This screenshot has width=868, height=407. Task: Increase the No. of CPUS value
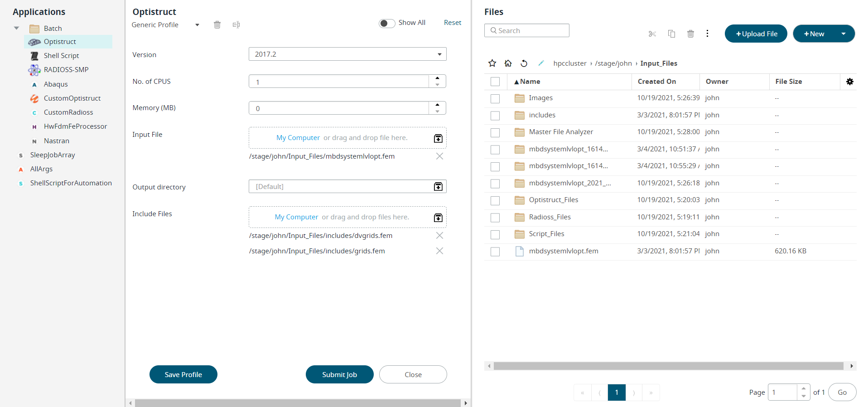[437, 78]
